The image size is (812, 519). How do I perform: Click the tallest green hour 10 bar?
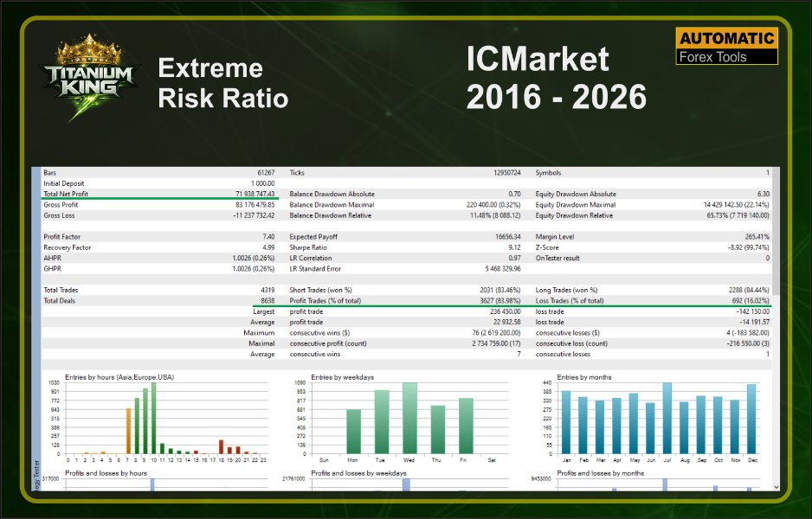154,418
